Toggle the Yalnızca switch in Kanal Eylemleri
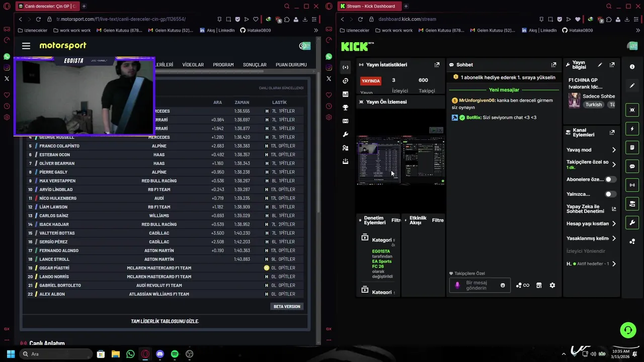The height and width of the screenshot is (362, 644). click(x=610, y=194)
